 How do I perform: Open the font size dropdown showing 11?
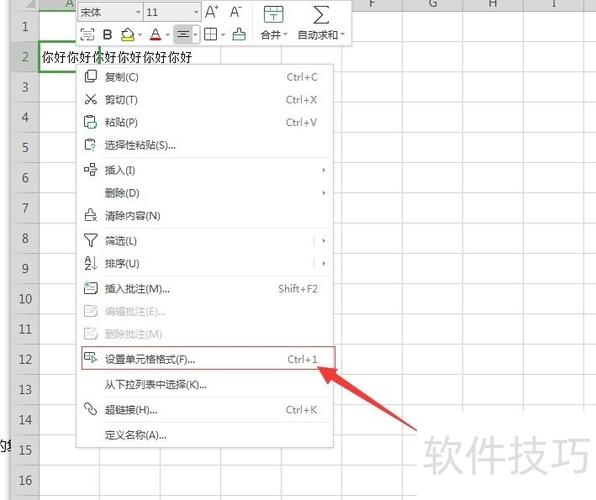click(x=172, y=13)
